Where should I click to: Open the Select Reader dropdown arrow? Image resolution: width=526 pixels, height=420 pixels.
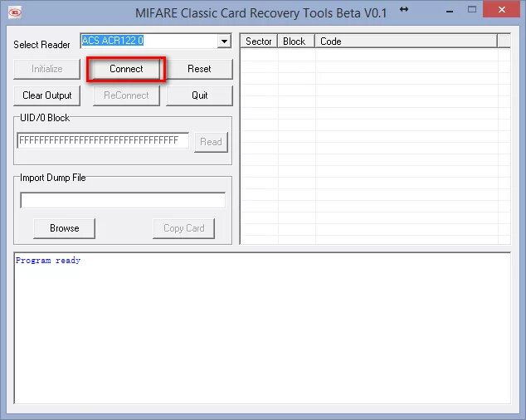[x=224, y=42]
